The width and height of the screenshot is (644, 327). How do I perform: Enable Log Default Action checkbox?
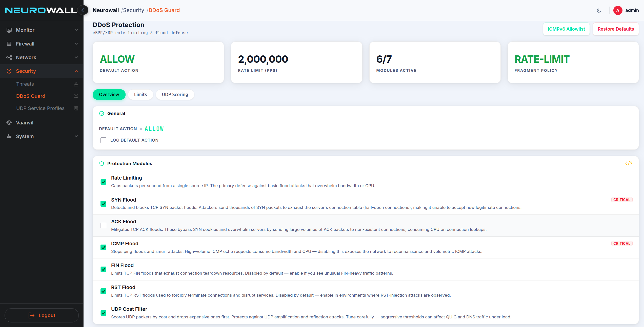tap(103, 140)
